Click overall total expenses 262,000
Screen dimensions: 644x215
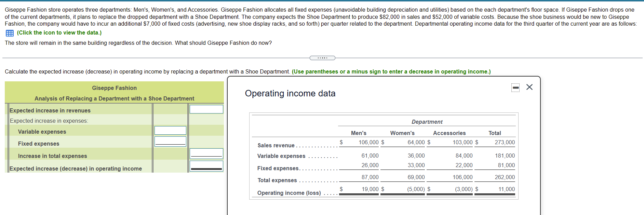coord(505,177)
